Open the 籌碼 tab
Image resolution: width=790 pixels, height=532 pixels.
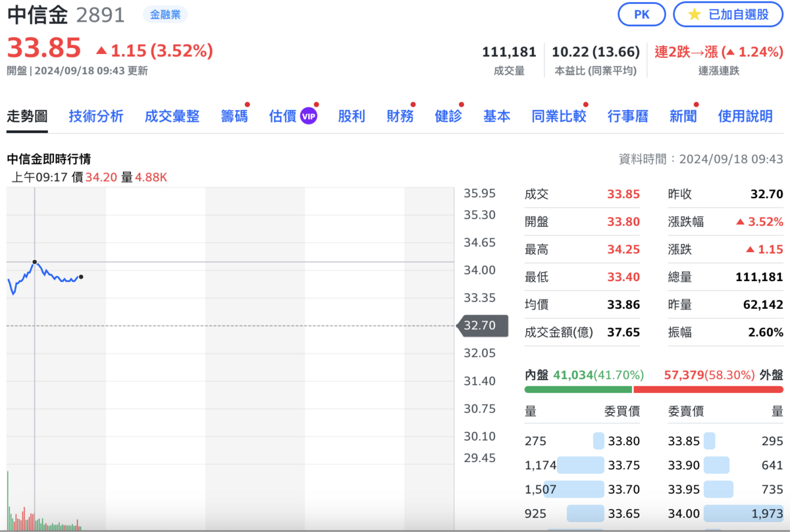(x=234, y=117)
